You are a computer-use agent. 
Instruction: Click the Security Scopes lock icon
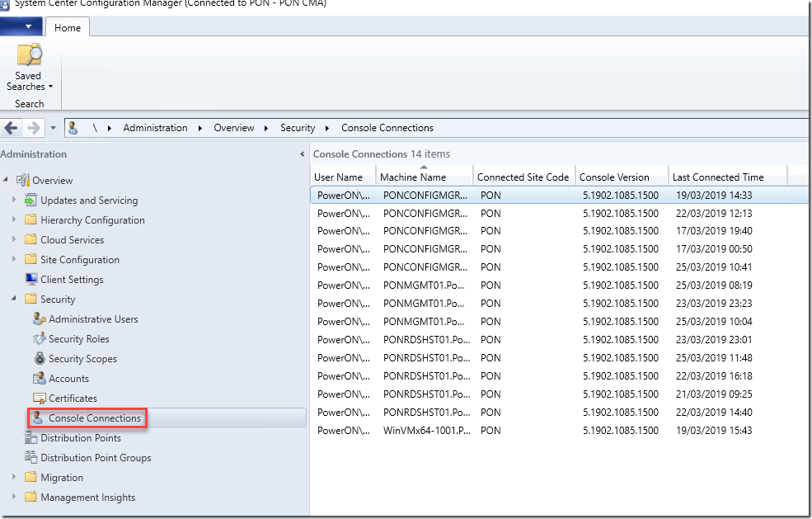(x=39, y=359)
